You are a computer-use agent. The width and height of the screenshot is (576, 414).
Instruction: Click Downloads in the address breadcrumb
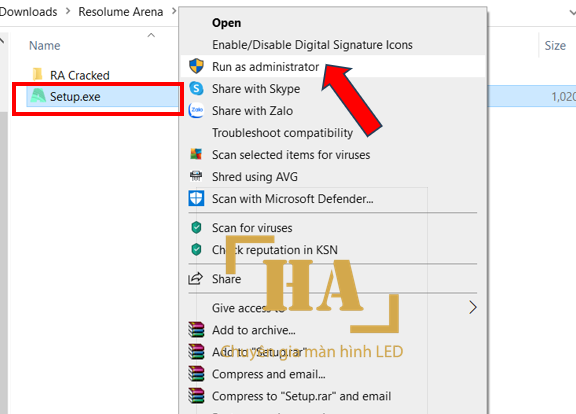click(28, 12)
